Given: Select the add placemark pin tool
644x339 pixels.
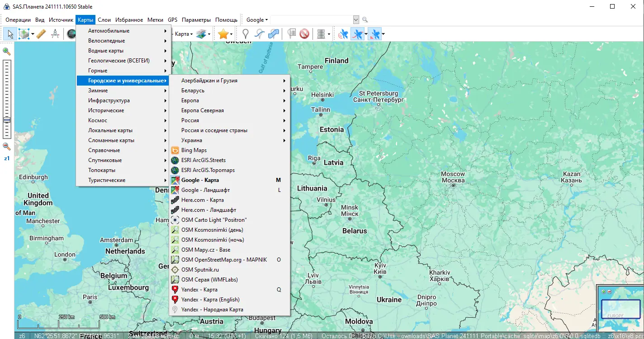Looking at the screenshot, I should click(245, 34).
